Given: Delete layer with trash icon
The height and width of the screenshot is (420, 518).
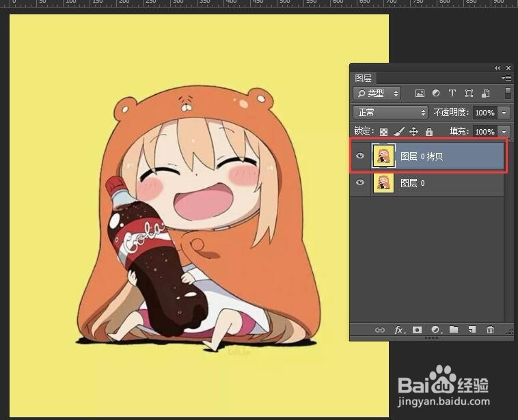Looking at the screenshot, I should click(490, 329).
